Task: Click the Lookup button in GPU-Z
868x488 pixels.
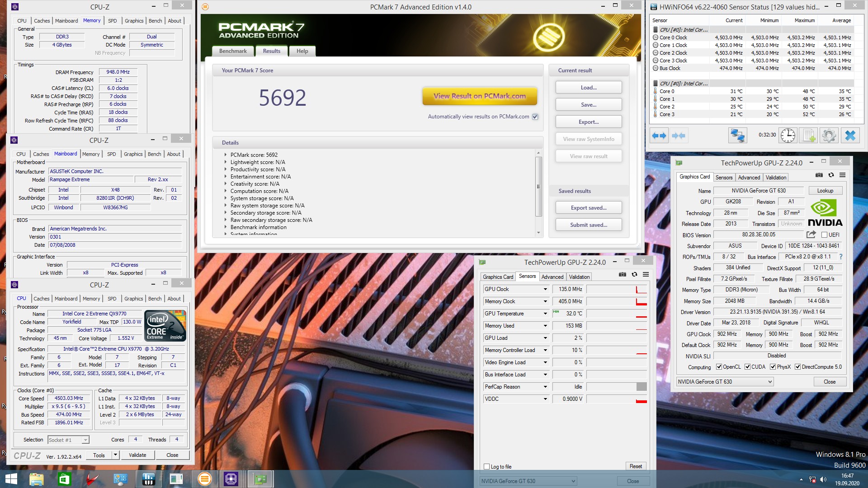Action: 825,191
